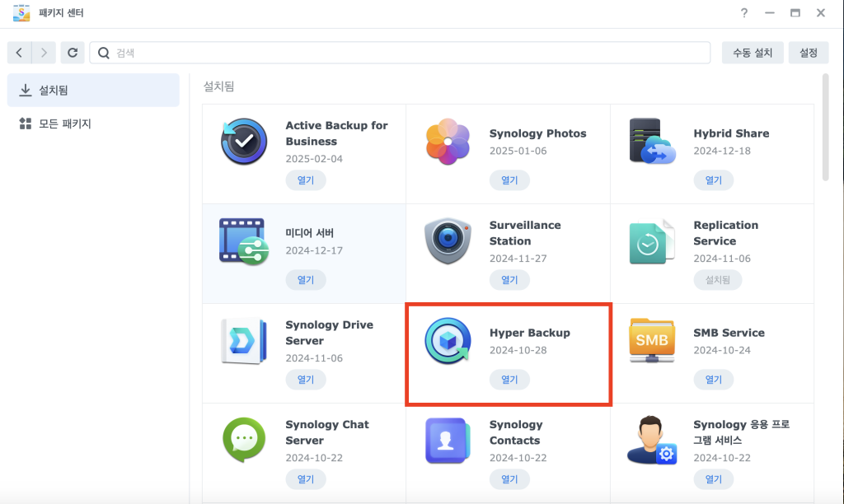Click the date 2025-02-04
The image size is (844, 504).
click(x=314, y=159)
